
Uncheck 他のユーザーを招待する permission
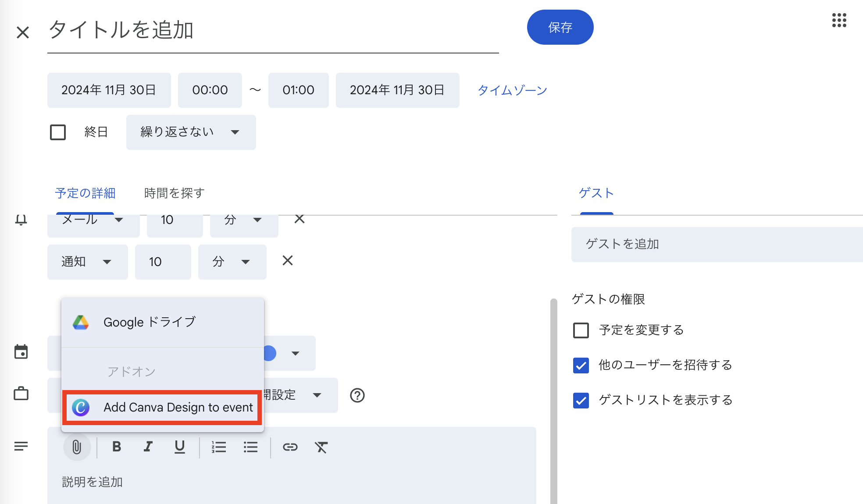(x=581, y=366)
